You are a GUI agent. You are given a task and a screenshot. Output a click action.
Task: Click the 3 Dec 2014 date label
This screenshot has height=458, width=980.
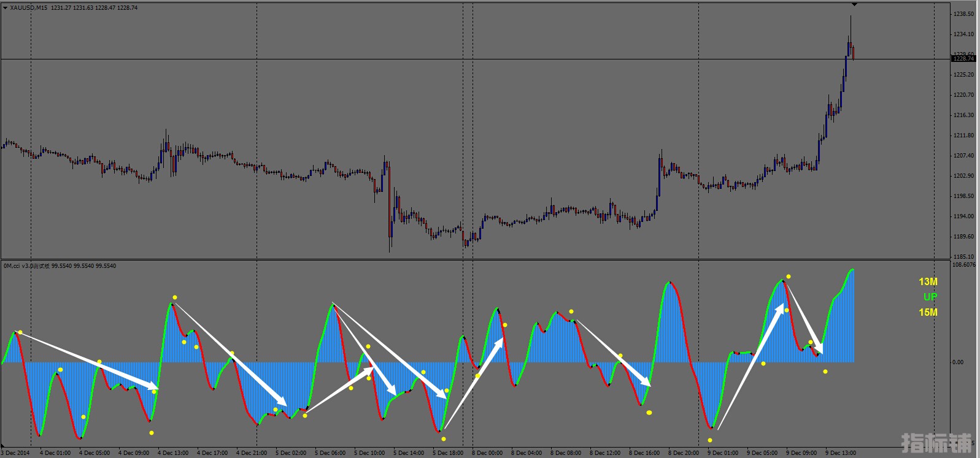16,453
